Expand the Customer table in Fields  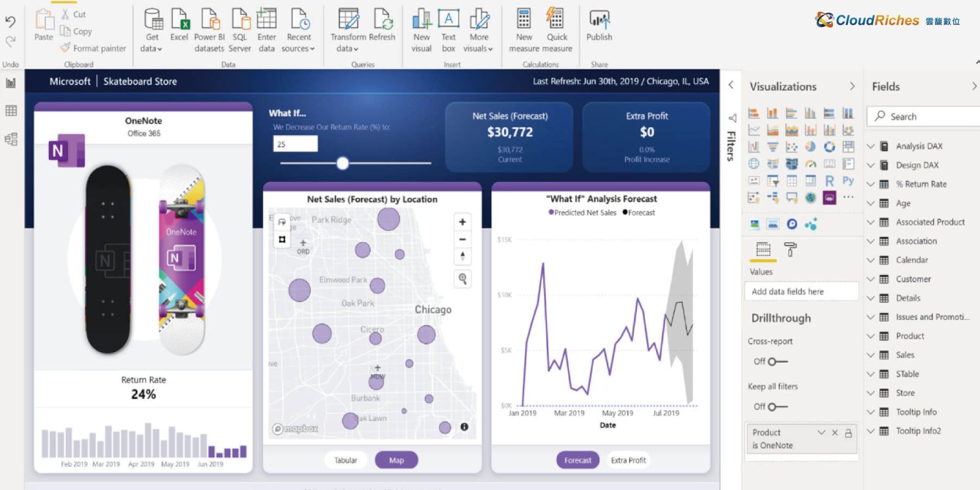coord(870,279)
